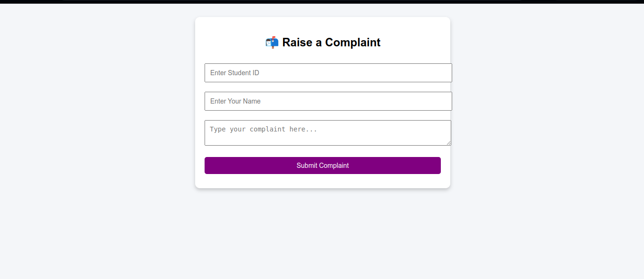This screenshot has height=279, width=644.
Task: Click the "Type your complaint here..." placeholder
Action: pos(263,129)
